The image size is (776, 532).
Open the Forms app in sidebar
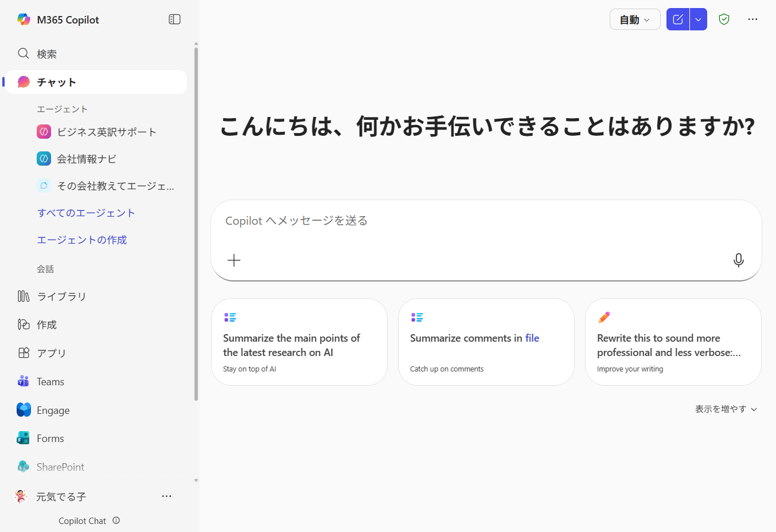click(x=50, y=439)
